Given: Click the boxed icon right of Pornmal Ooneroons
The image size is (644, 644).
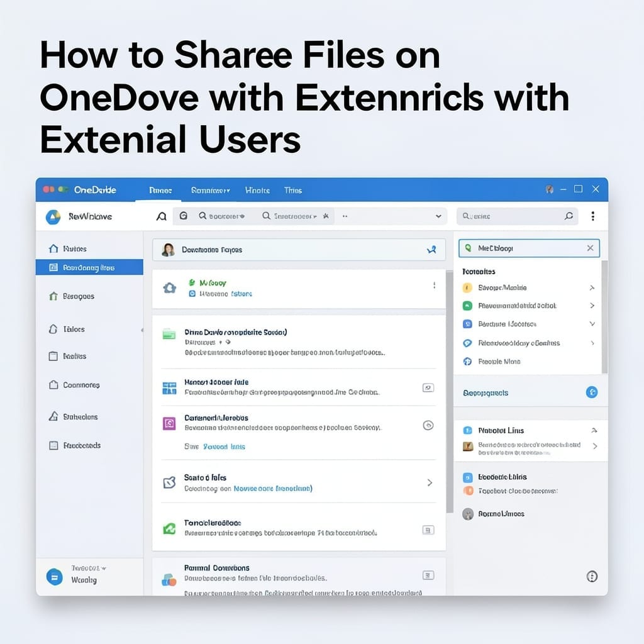Looking at the screenshot, I should [428, 575].
